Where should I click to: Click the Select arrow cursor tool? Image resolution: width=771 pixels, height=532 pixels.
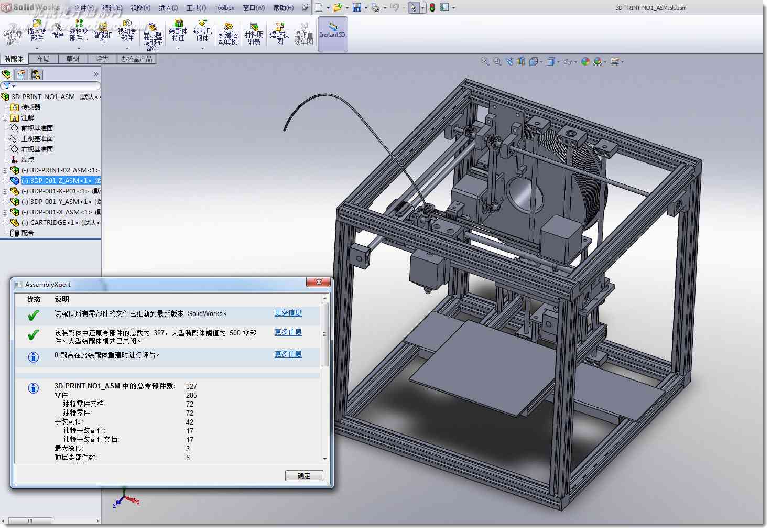(413, 7)
